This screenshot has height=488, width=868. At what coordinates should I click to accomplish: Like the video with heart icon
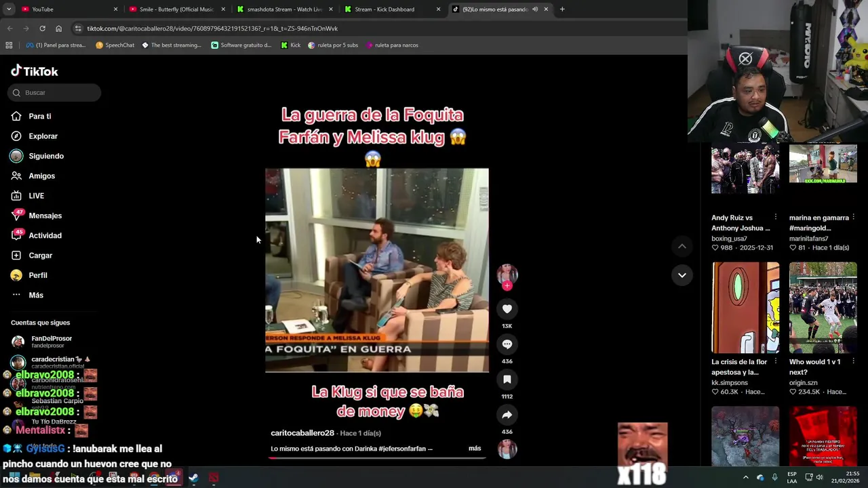507,309
